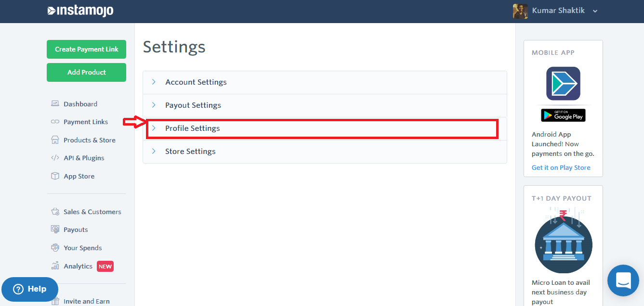This screenshot has height=306, width=644.
Task: Click the Add Product button
Action: 86,72
